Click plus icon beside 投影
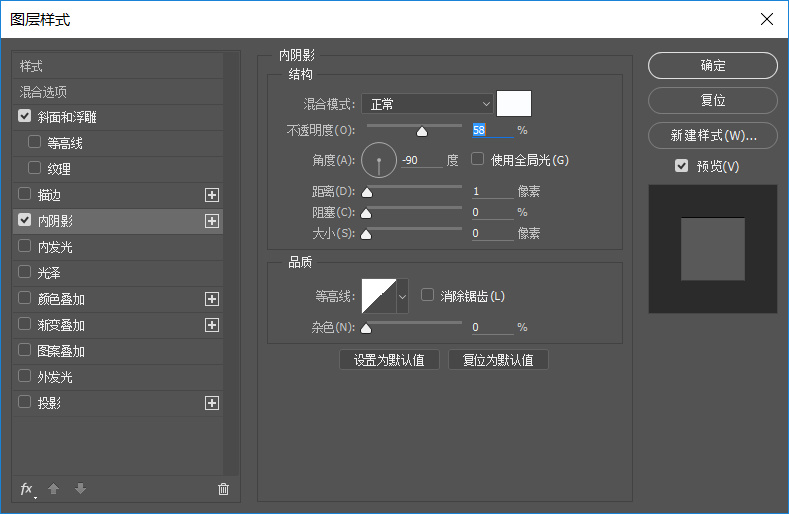Image resolution: width=789 pixels, height=514 pixels. pos(211,403)
